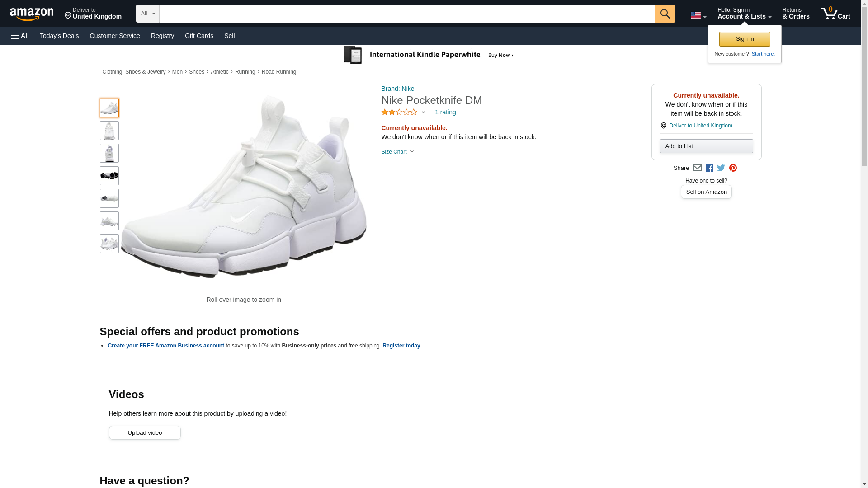Viewport: 868px width, 488px height.
Task: Open the All hamburger menu
Action: tap(20, 36)
